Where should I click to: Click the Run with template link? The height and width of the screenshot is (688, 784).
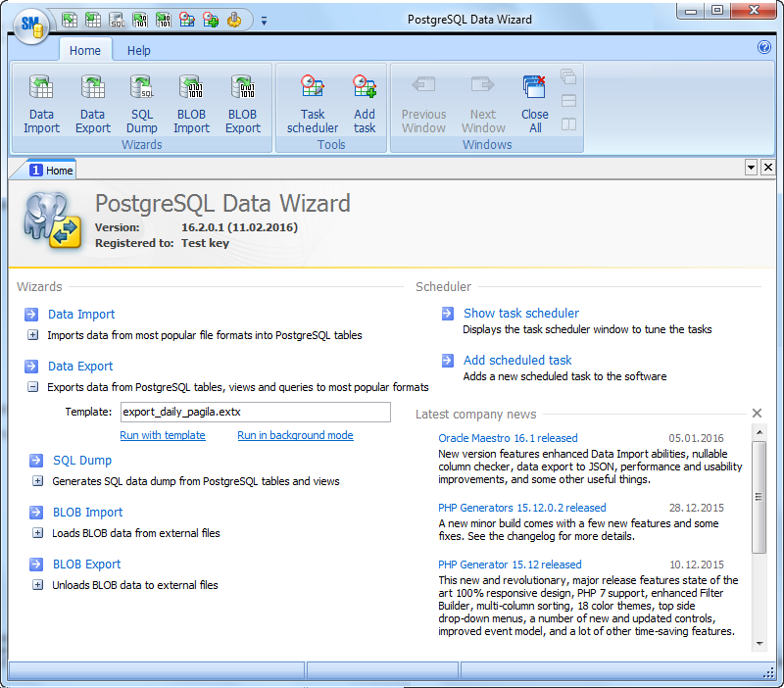pyautogui.click(x=163, y=434)
